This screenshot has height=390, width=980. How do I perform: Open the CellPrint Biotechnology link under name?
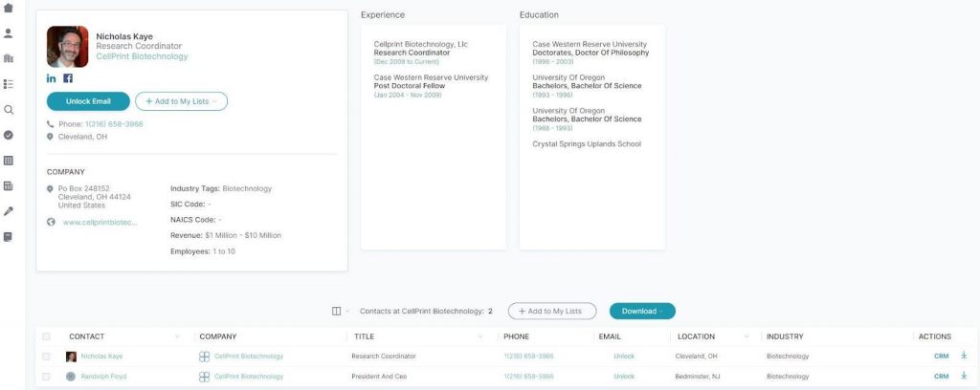pyautogui.click(x=142, y=56)
